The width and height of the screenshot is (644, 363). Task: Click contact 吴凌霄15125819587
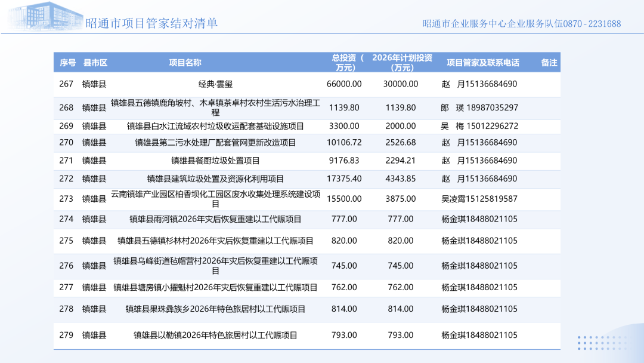(479, 199)
